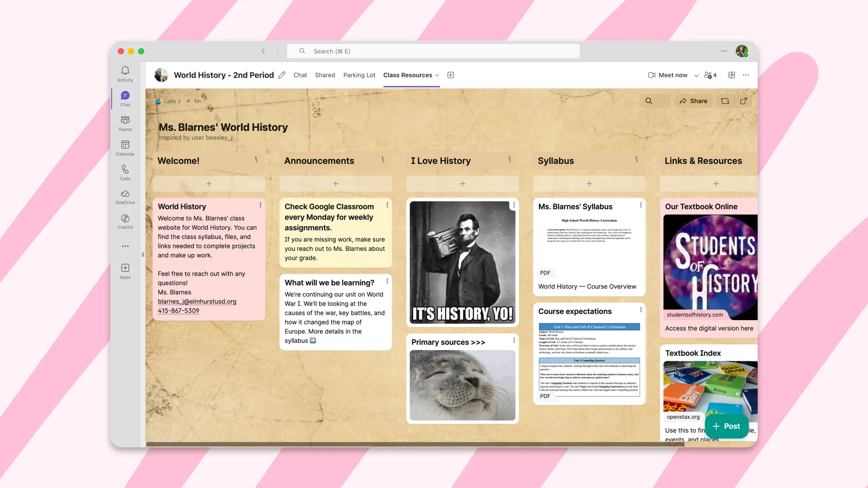Open the World History card options menu
The height and width of the screenshot is (488, 868).
point(260,205)
